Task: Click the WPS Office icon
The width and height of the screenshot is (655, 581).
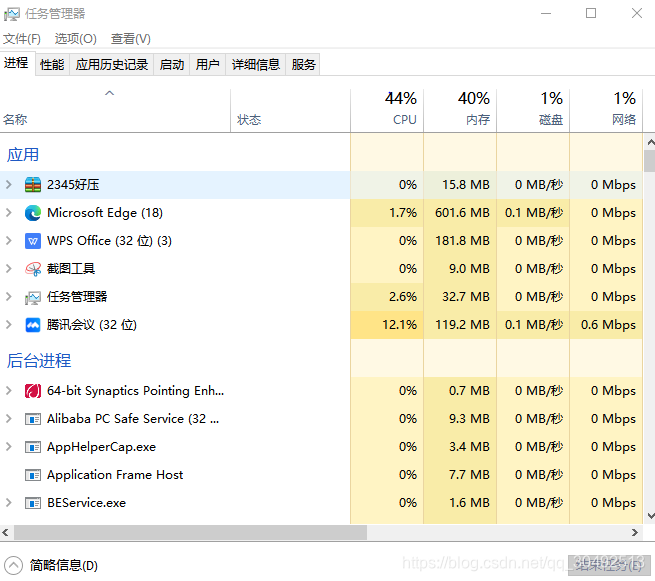Action: point(33,241)
